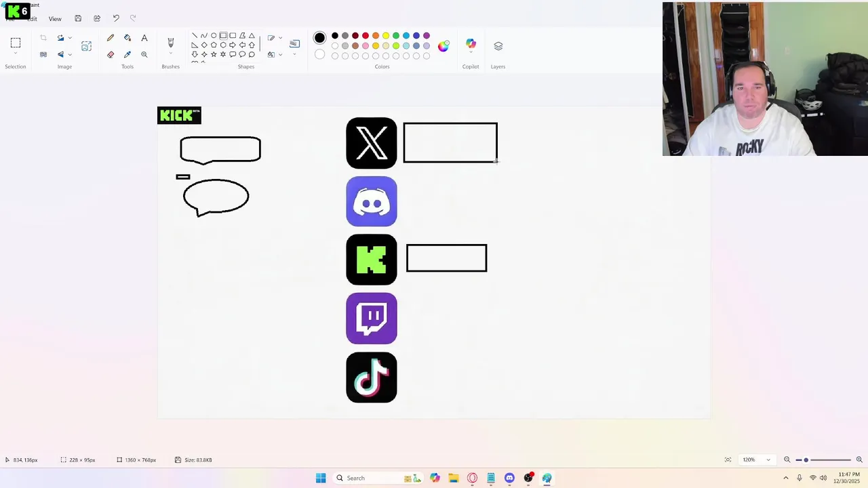The height and width of the screenshot is (488, 868).
Task: Toggle the selected Rectangle shape
Action: [x=223, y=35]
